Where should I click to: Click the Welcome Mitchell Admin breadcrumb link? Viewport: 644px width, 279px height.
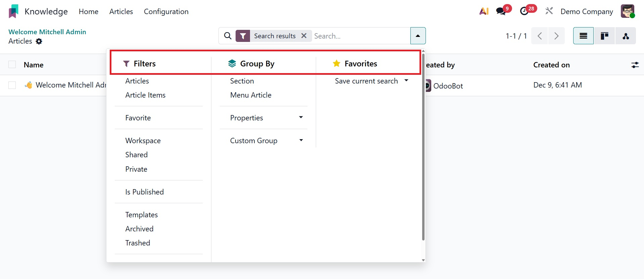click(x=47, y=32)
